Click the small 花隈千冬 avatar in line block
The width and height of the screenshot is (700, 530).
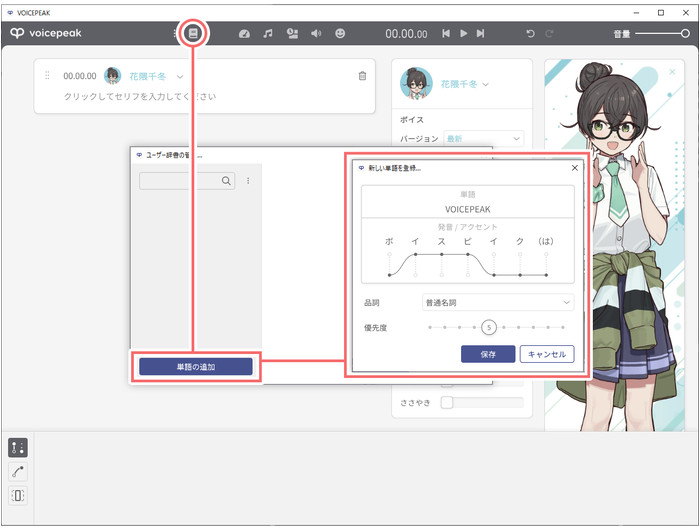pyautogui.click(x=112, y=76)
